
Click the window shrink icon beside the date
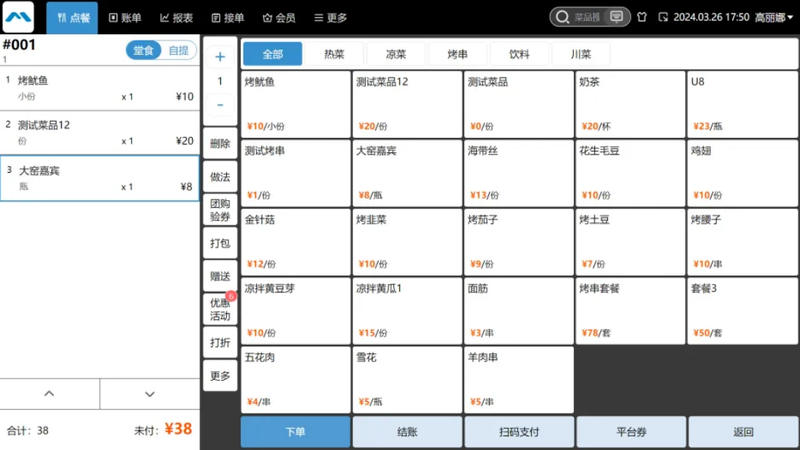(x=663, y=17)
